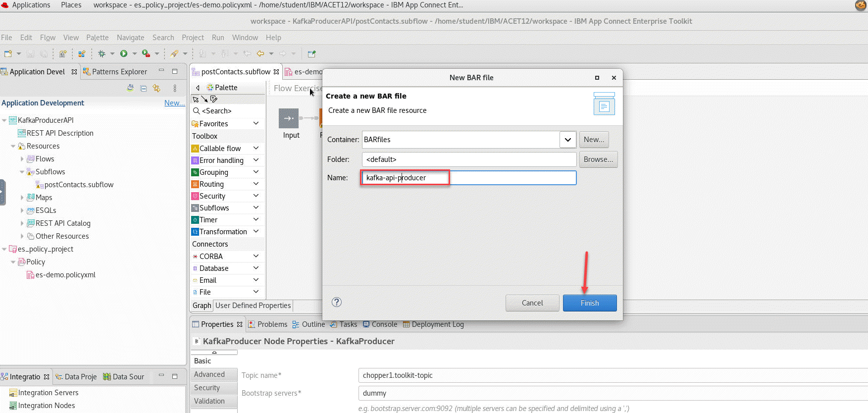This screenshot has width=868, height=413.
Task: Switch to the Patterns Explorer tab
Action: tap(115, 71)
